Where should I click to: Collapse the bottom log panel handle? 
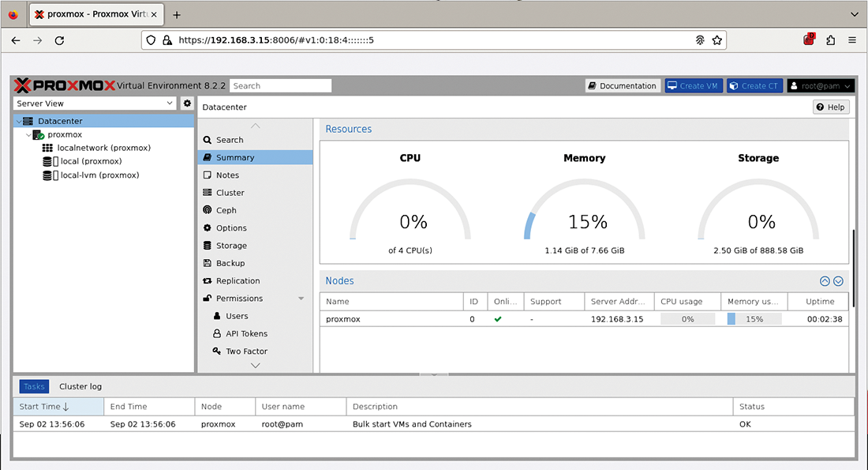(x=434, y=374)
